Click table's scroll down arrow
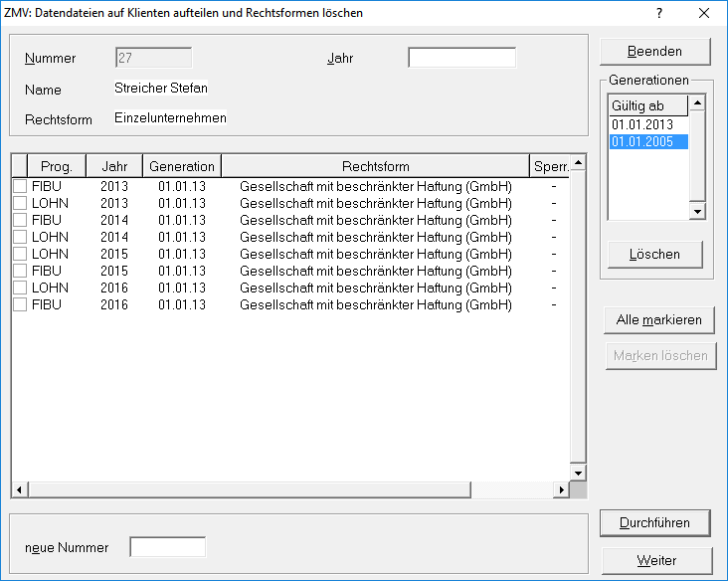728x581 pixels. point(579,473)
